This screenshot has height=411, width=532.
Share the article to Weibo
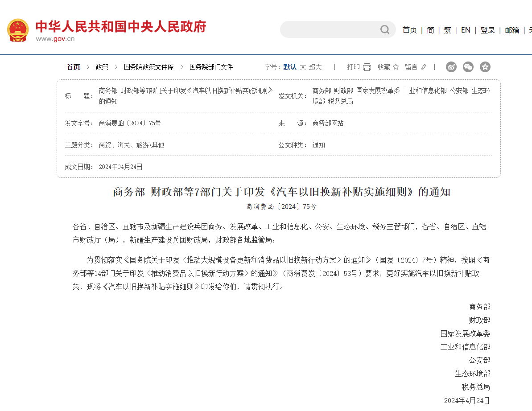point(451,67)
